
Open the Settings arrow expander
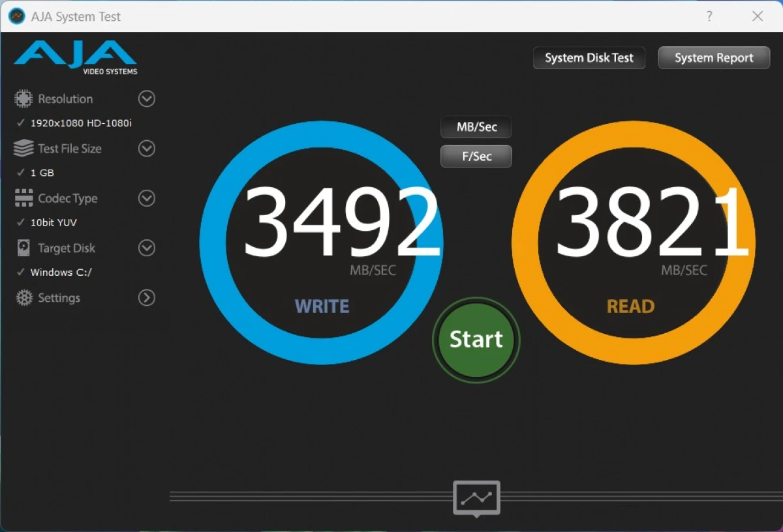tap(147, 298)
